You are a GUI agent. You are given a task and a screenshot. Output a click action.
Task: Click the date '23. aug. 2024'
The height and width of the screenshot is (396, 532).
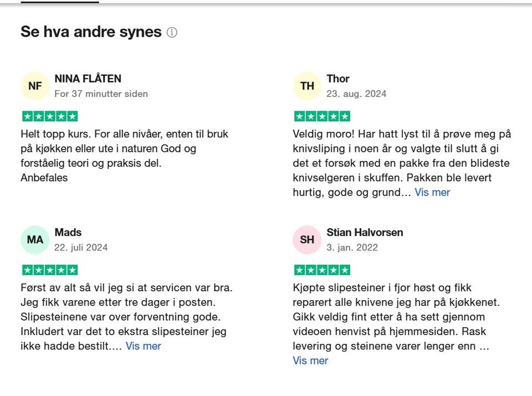[356, 94]
